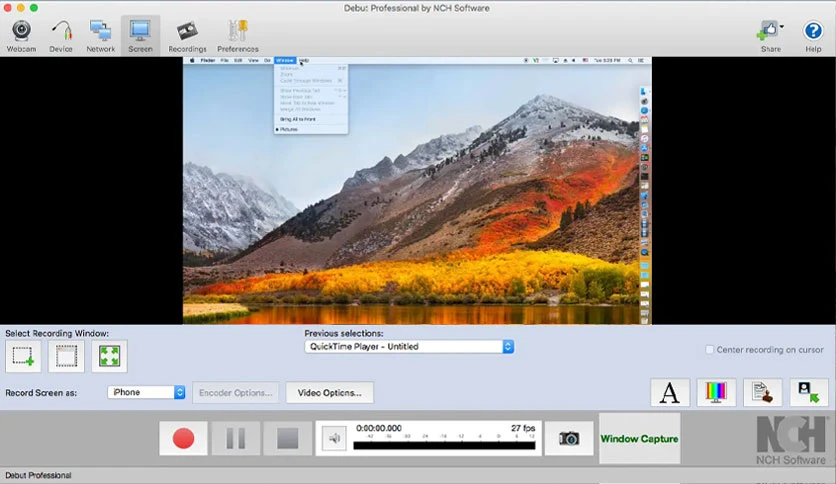This screenshot has width=836, height=484.
Task: Open the color adjustments tool
Action: pos(716,393)
